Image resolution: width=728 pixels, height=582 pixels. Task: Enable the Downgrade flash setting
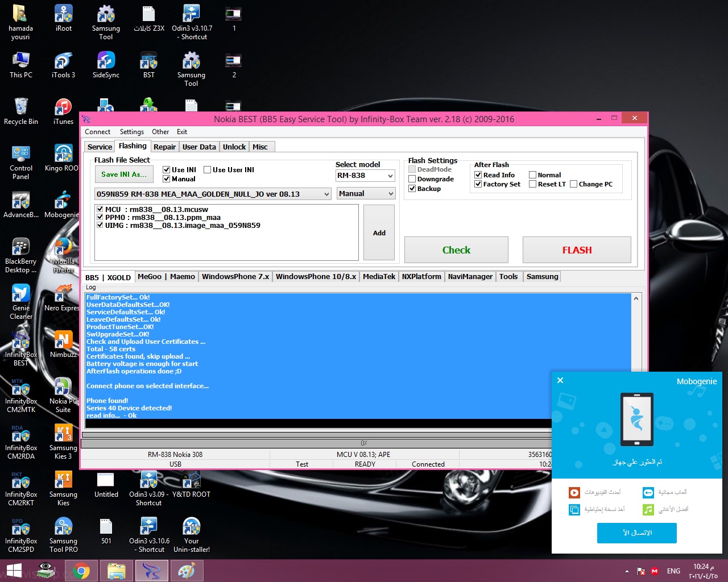pos(412,179)
